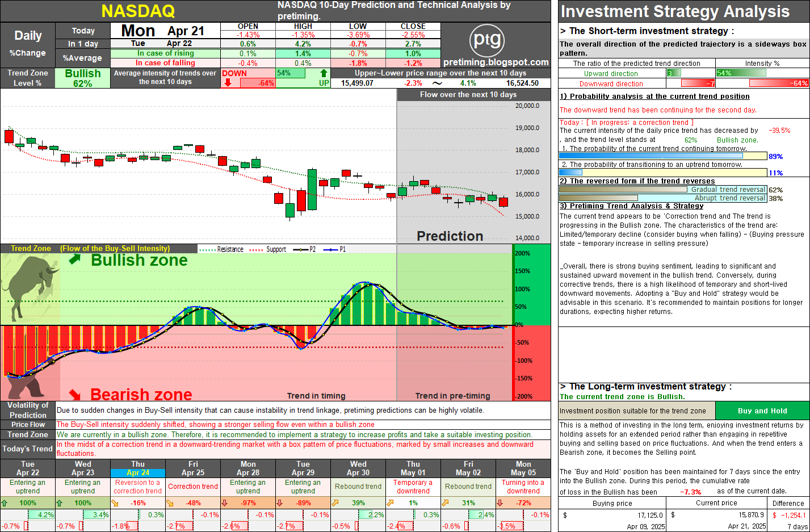Image resolution: width=810 pixels, height=532 pixels.
Task: Click the Trend in pre-timing label
Action: pyautogui.click(x=452, y=396)
